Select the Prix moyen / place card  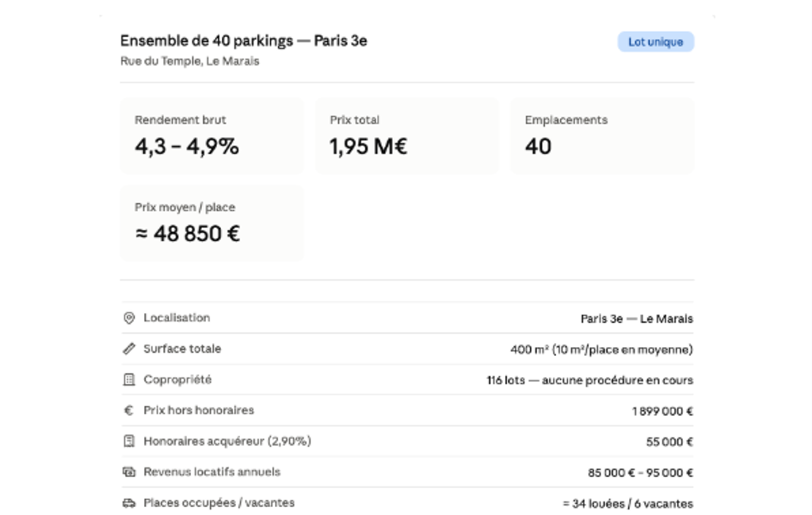pos(212,223)
